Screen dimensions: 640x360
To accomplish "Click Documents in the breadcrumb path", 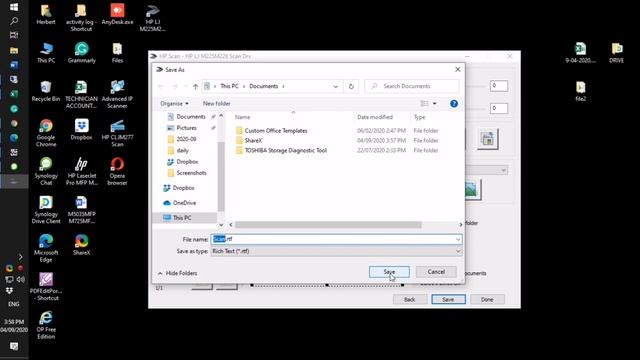I will click(264, 86).
